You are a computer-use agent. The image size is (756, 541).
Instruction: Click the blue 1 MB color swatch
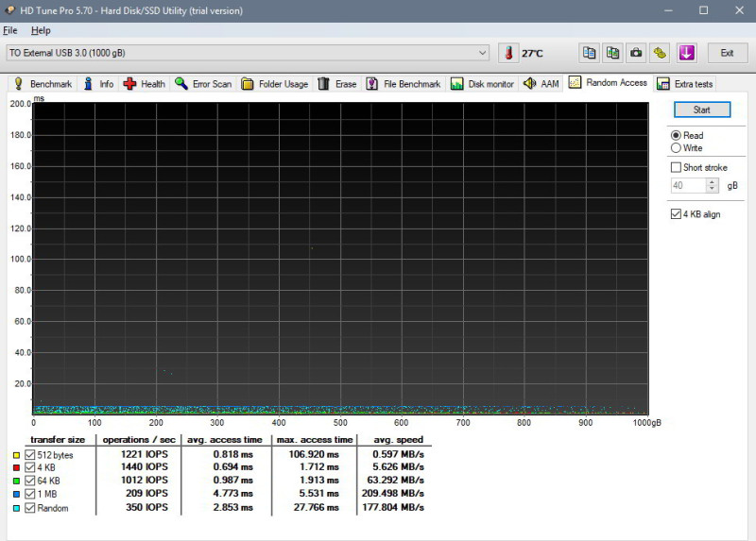16,495
